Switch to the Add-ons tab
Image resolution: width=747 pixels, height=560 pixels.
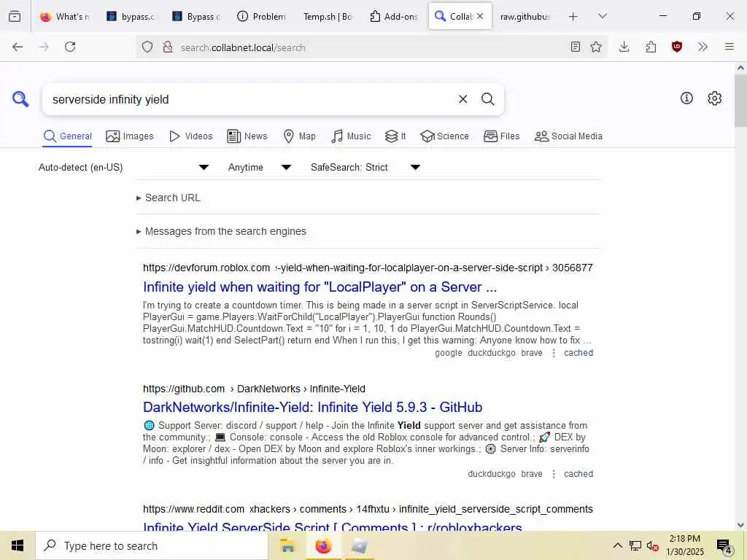coord(393,17)
